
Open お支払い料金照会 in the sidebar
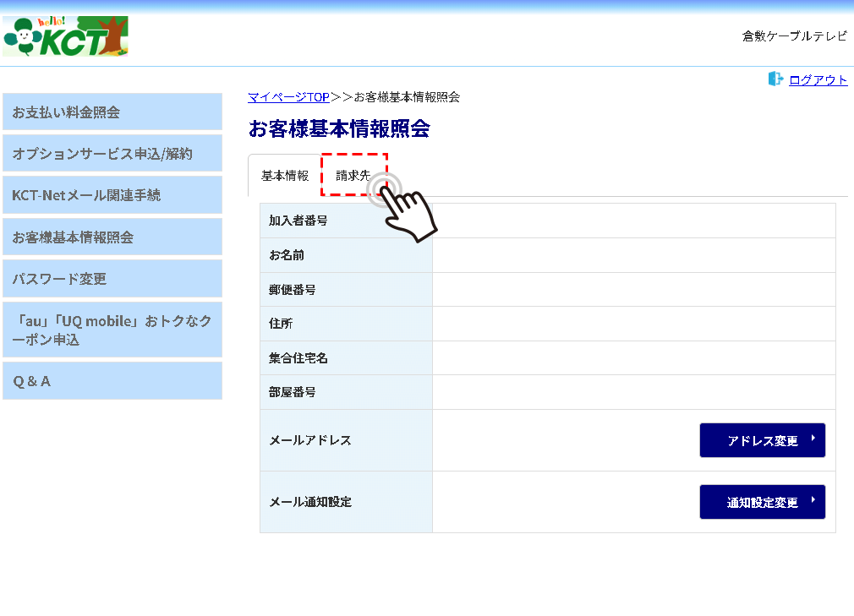112,112
